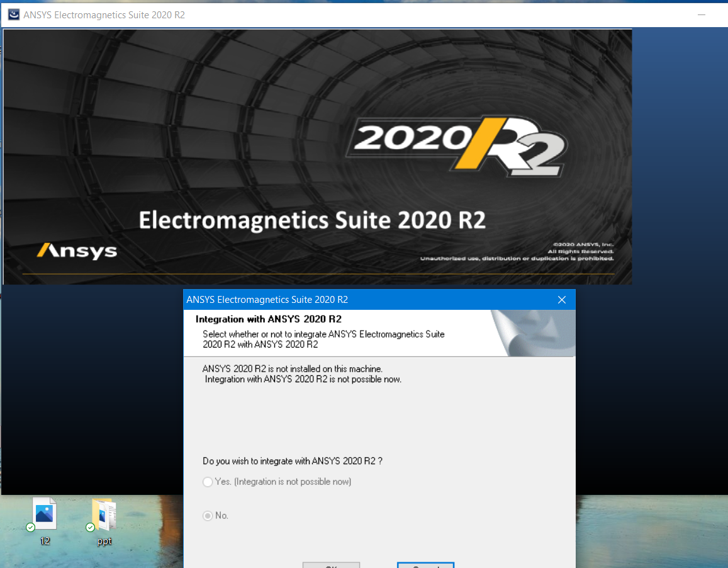Select the ppt folder on desktop
728x568 pixels.
104,522
